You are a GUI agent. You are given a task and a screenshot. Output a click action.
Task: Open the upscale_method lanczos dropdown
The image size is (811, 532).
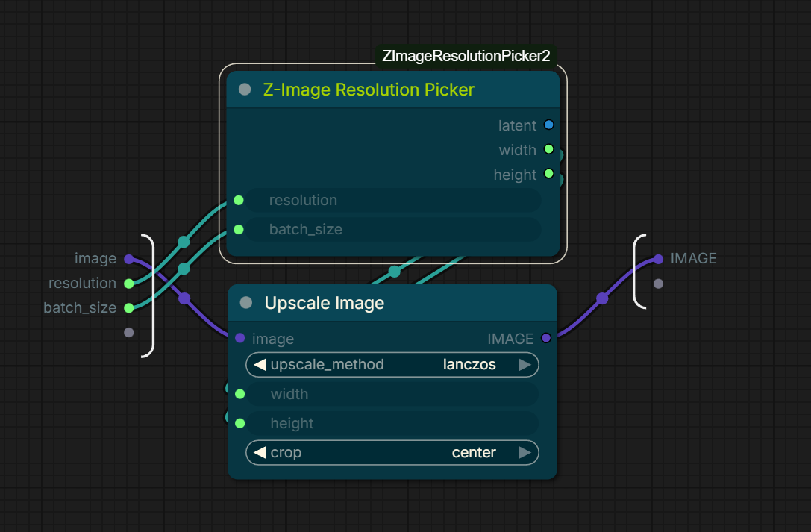pos(392,364)
